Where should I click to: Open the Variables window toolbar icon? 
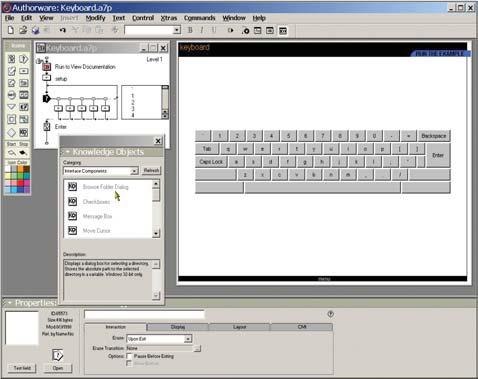[x=270, y=31]
